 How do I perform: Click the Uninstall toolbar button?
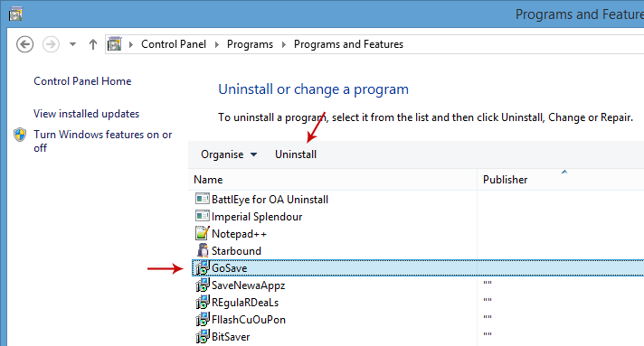[296, 154]
